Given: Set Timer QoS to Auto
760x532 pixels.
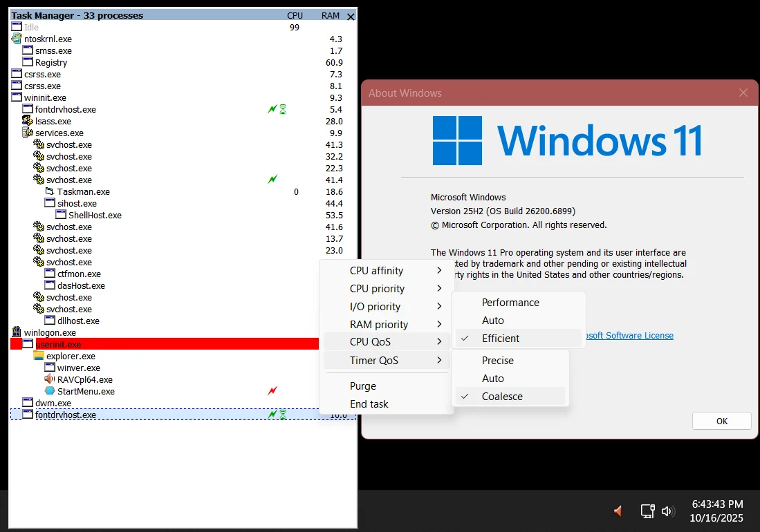Looking at the screenshot, I should coord(510,379).
